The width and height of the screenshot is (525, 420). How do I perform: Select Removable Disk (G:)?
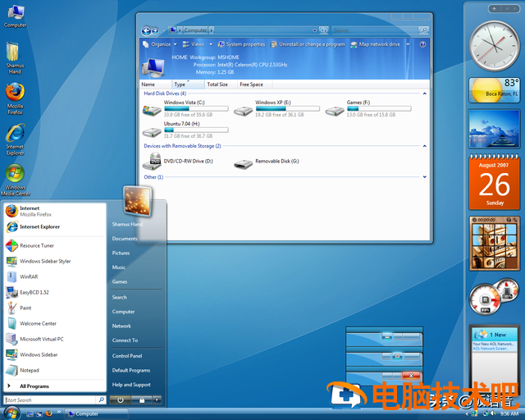pyautogui.click(x=267, y=162)
